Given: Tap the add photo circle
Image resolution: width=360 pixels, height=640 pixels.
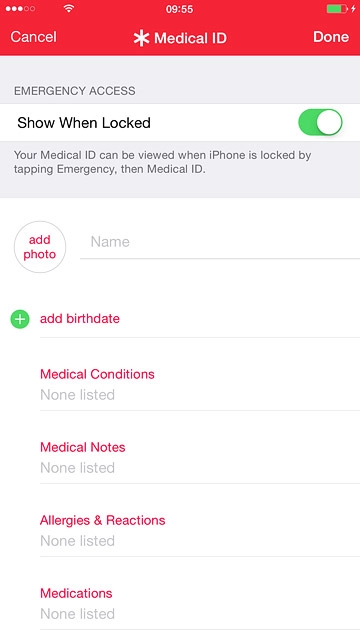Looking at the screenshot, I should 40,247.
